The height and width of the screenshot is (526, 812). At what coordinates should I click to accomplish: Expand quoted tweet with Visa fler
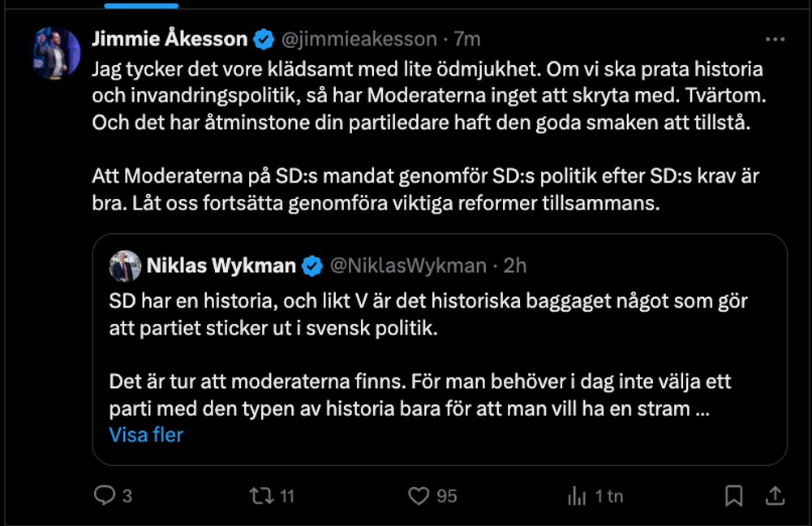(146, 434)
